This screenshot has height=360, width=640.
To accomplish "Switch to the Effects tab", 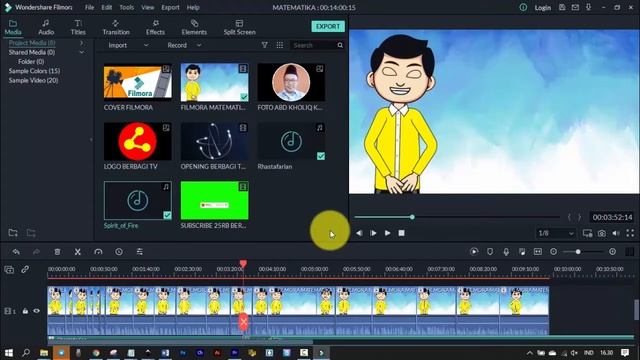I will 156,27.
